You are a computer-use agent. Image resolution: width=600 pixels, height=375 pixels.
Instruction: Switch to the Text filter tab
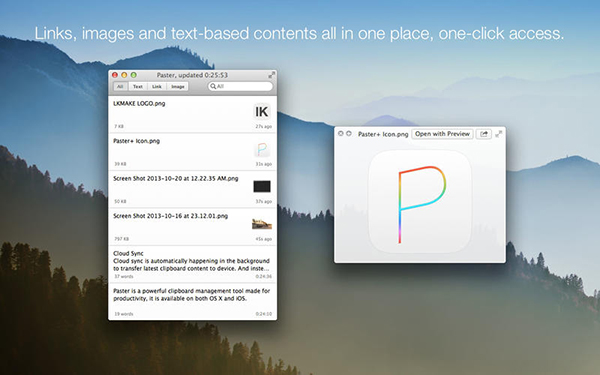[138, 86]
